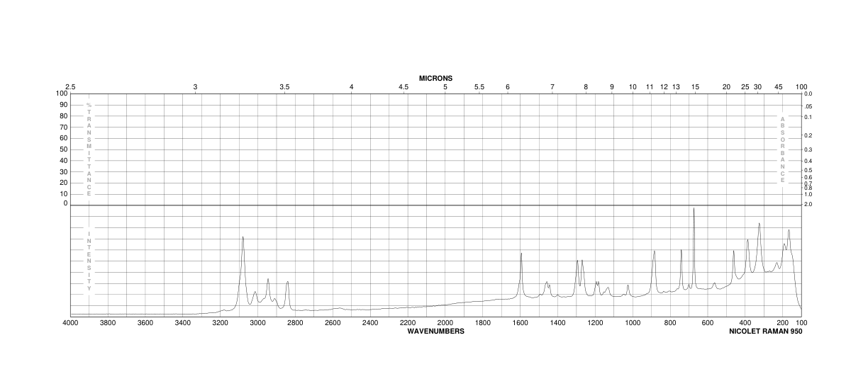The height and width of the screenshot is (374, 868).
Task: Click the 2.5 microns tick label
Action: coord(70,87)
